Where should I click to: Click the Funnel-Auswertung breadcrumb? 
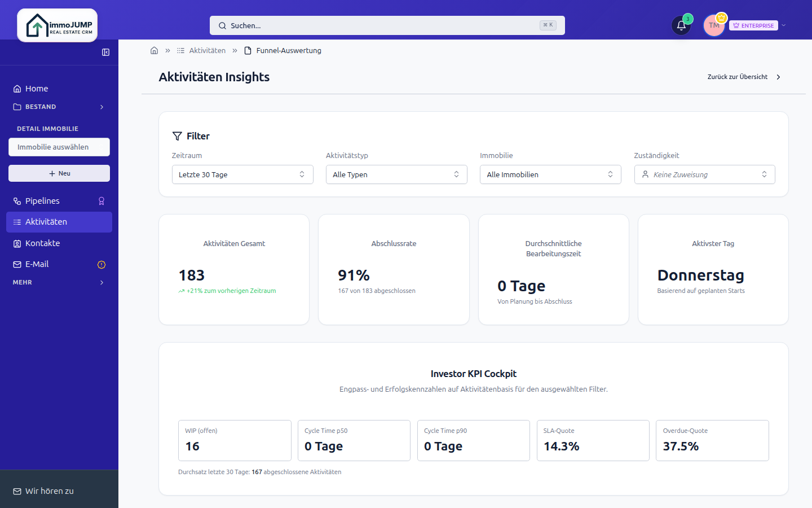coord(289,50)
